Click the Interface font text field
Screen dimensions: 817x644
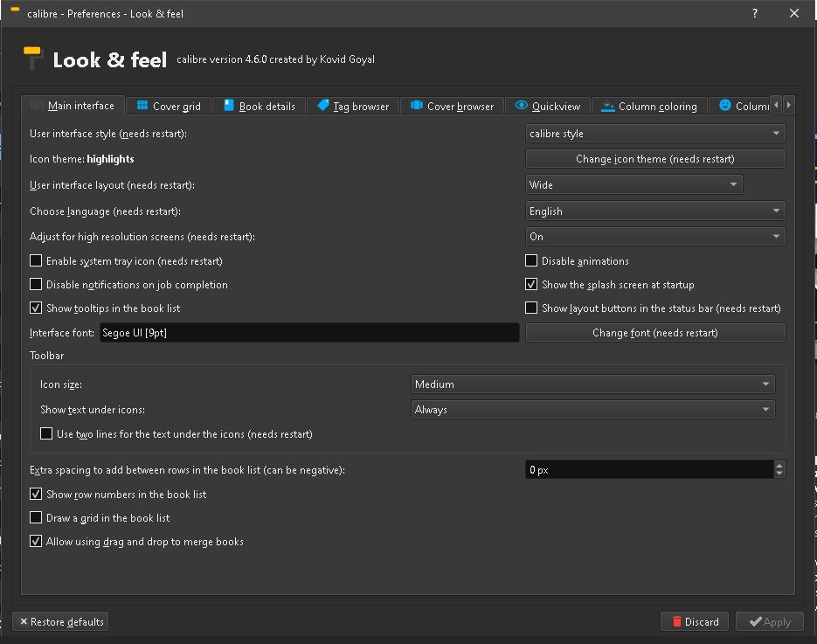(x=309, y=332)
